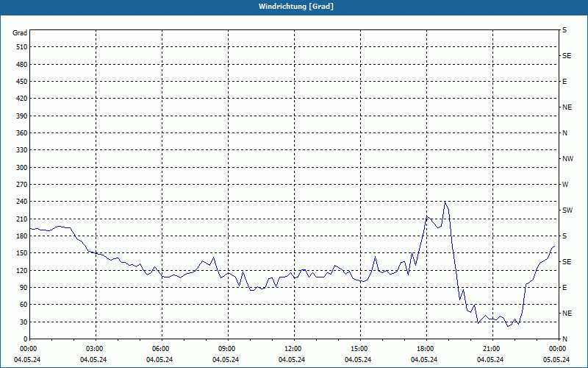
Task: Select the 60 degree y-axis label
Action: 24,305
